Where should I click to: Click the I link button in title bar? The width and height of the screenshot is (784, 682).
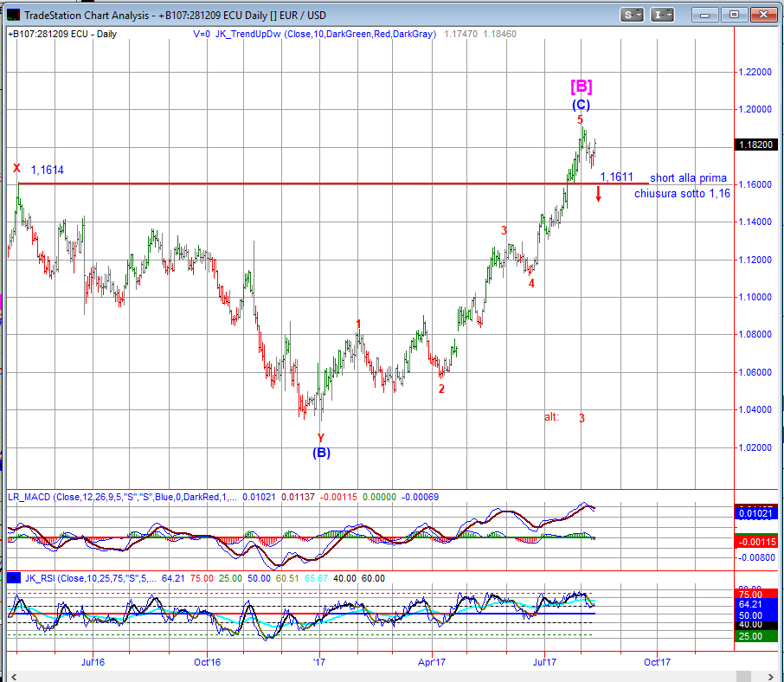pyautogui.click(x=661, y=15)
